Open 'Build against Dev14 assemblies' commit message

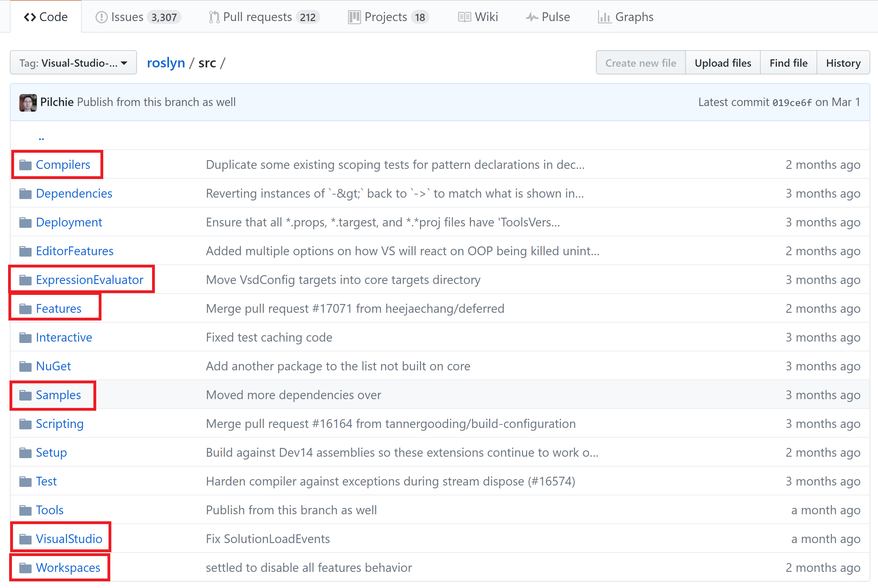pos(402,452)
